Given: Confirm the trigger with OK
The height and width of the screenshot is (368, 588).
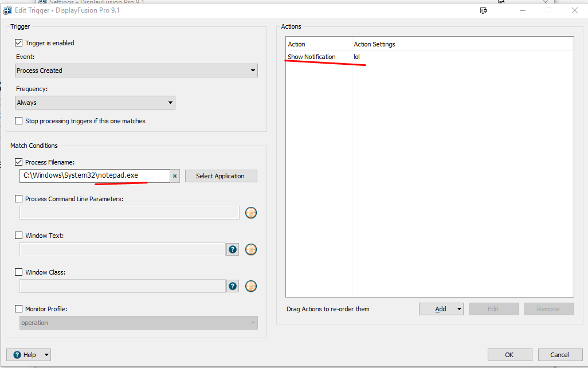Looking at the screenshot, I should [509, 355].
